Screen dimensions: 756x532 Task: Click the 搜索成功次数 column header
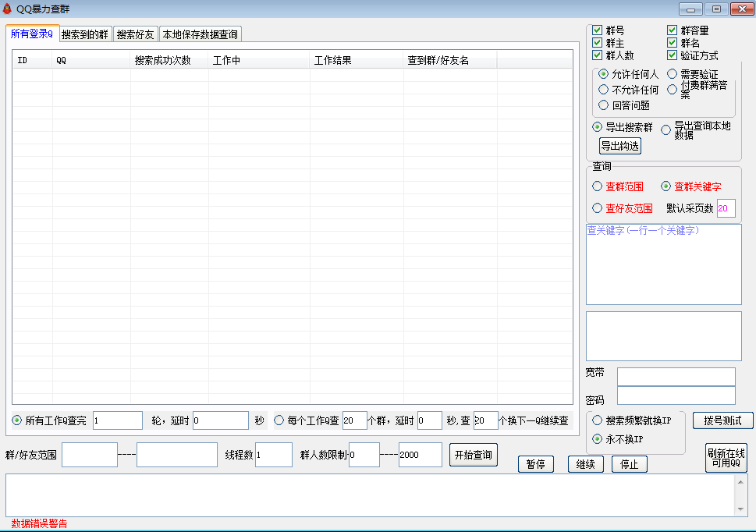(169, 60)
